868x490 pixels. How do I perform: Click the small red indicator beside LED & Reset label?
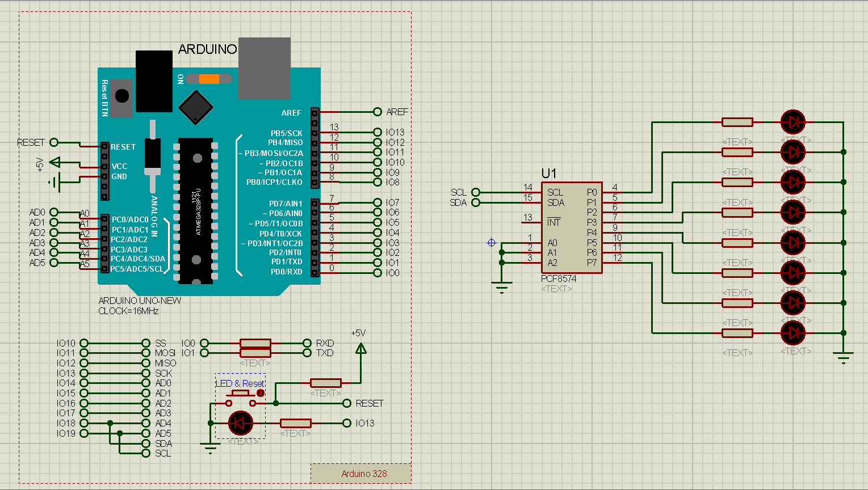(x=261, y=392)
